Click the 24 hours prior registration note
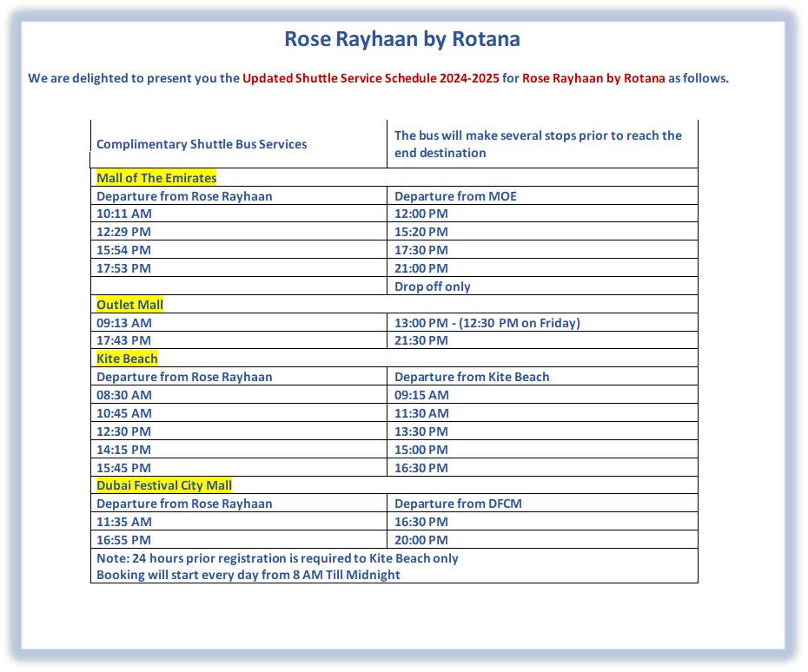808x672 pixels. [x=277, y=558]
